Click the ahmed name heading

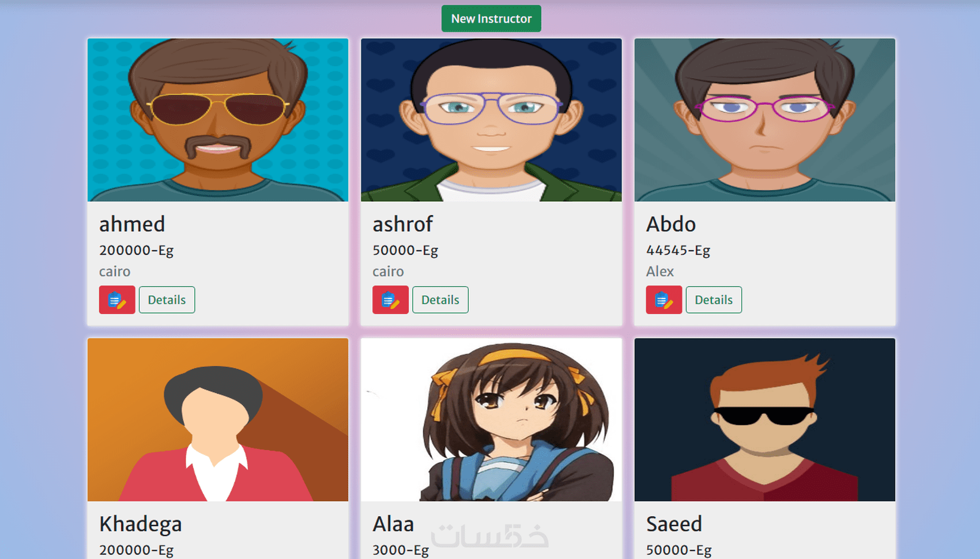coord(132,224)
